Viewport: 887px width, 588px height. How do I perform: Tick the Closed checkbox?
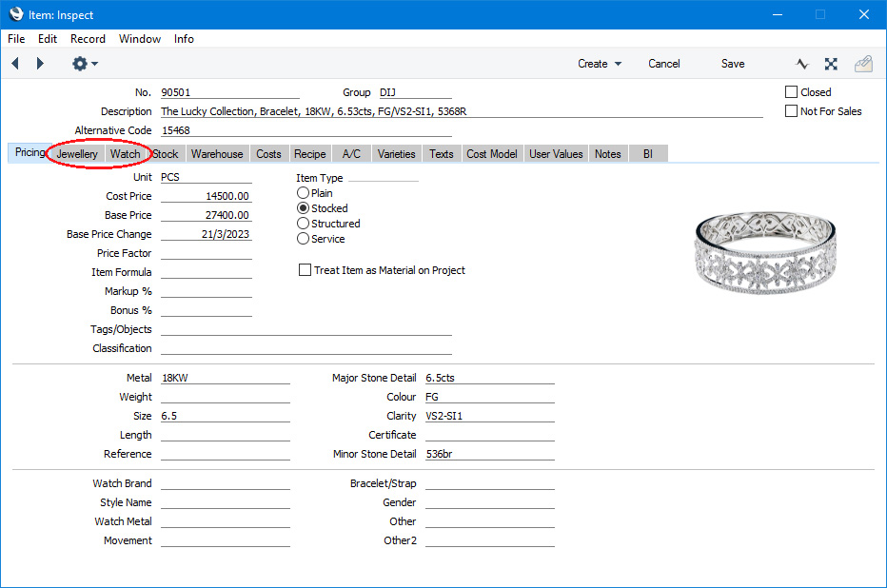pos(792,92)
